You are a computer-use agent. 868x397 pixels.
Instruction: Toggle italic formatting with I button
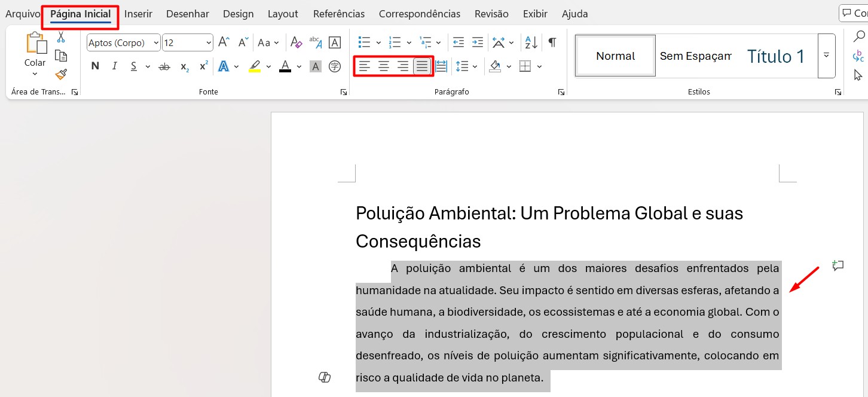point(114,66)
